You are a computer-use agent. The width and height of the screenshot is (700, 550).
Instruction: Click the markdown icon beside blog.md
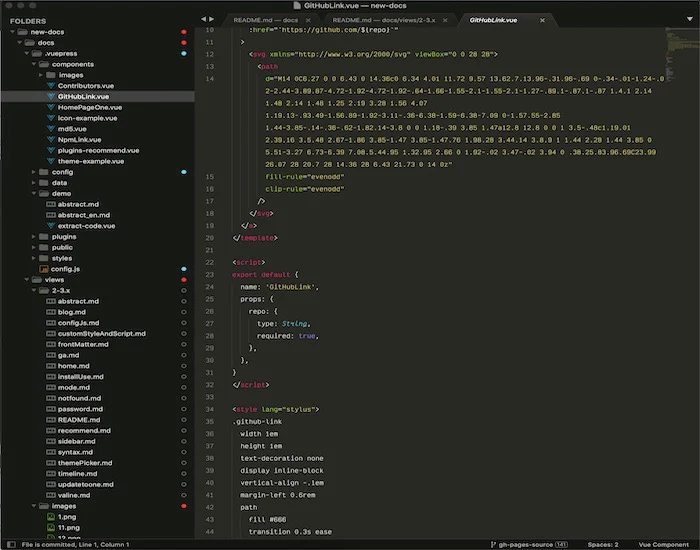[x=51, y=312]
